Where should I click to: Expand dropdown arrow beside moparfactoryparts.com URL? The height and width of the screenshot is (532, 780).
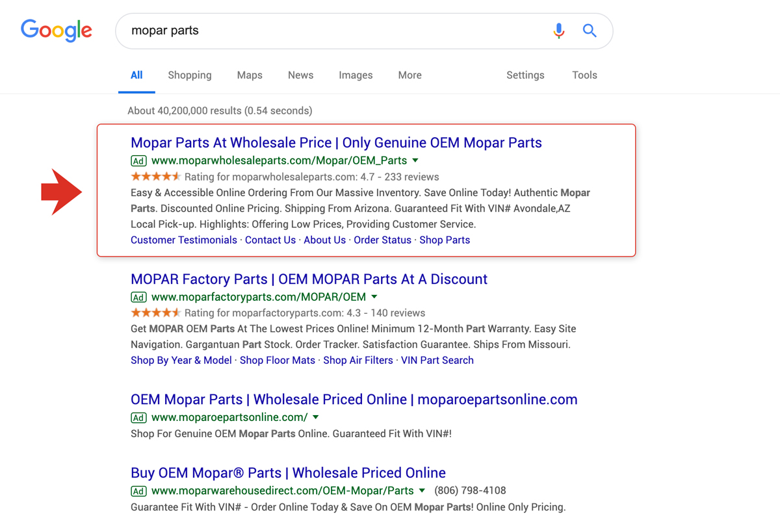(374, 297)
